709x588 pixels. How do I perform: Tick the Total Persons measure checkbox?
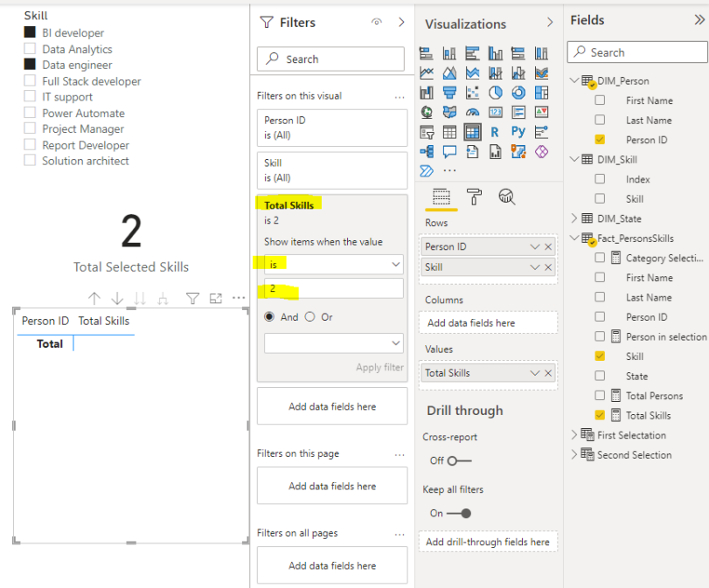point(600,396)
